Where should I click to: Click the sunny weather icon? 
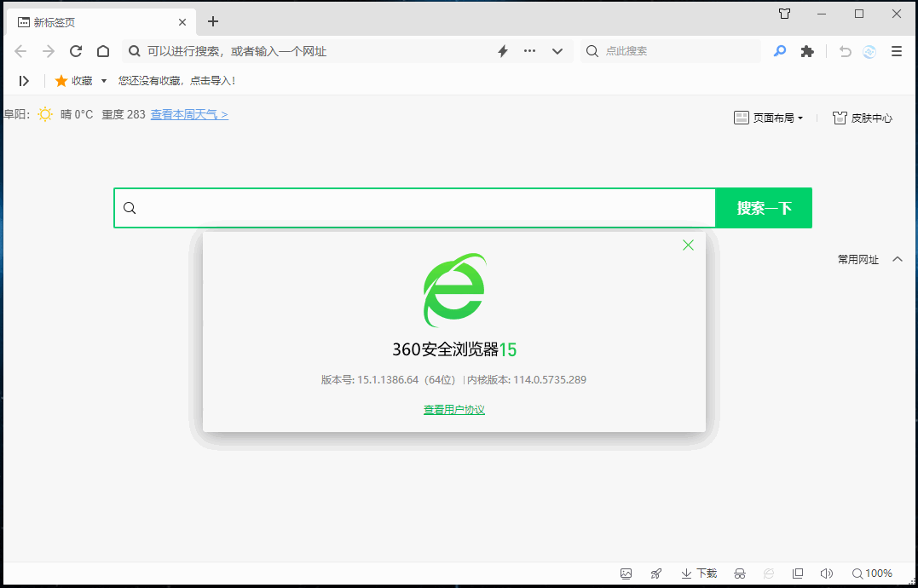[x=45, y=114]
